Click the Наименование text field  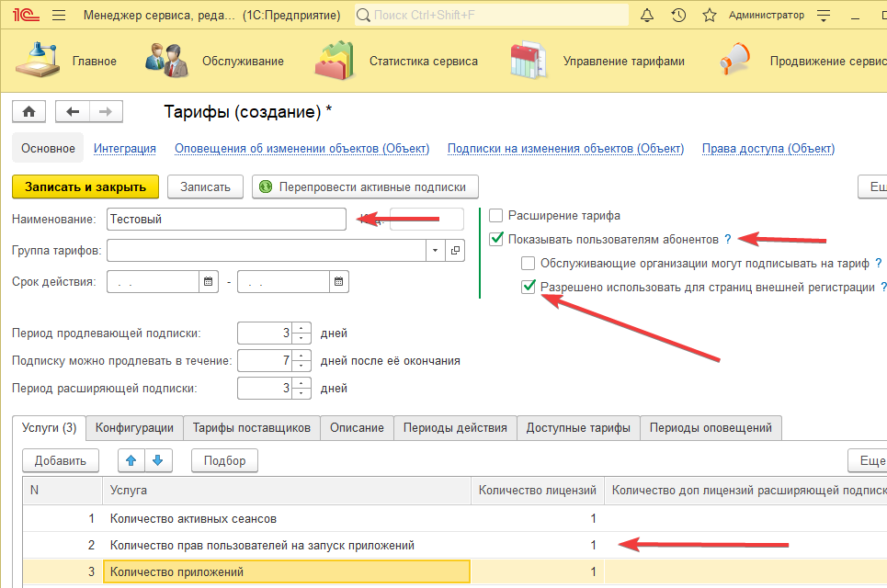(225, 219)
